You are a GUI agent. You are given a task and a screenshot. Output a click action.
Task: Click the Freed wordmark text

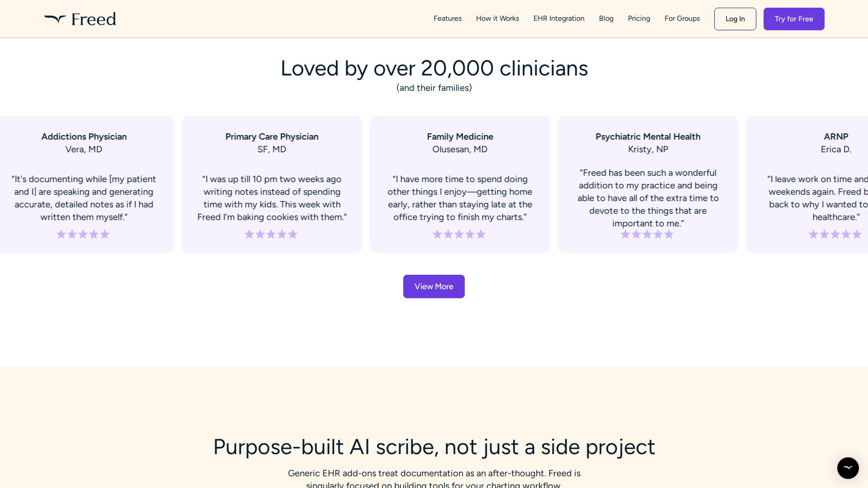coord(94,19)
